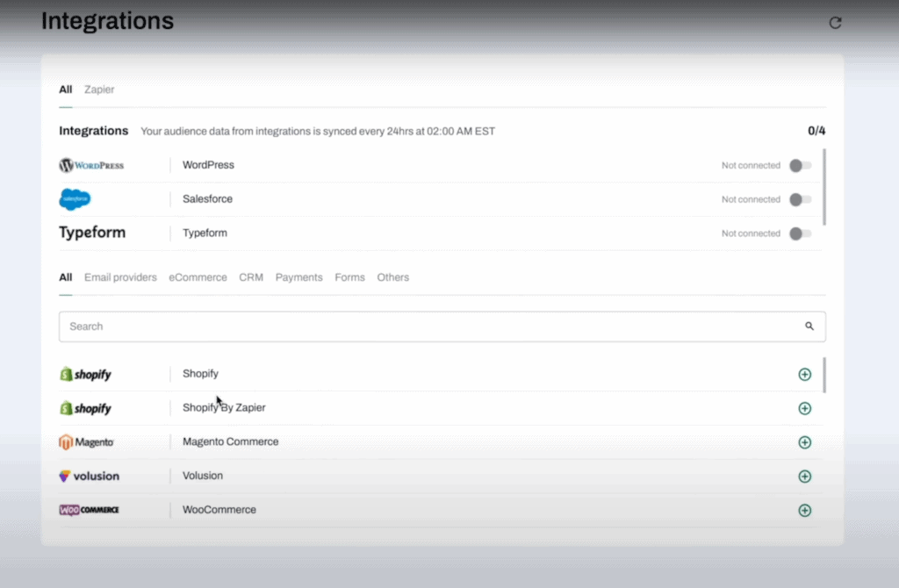Click the Magento Commerce label

(x=231, y=441)
